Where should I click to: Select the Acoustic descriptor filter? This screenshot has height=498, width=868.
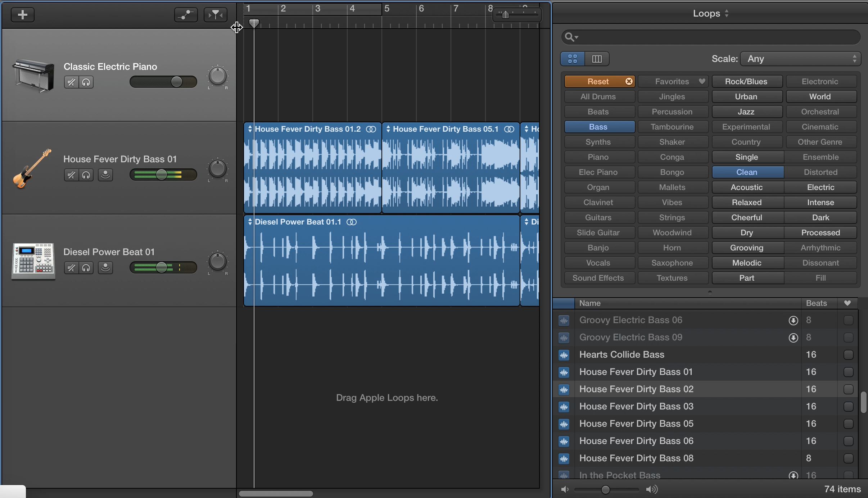pos(748,187)
